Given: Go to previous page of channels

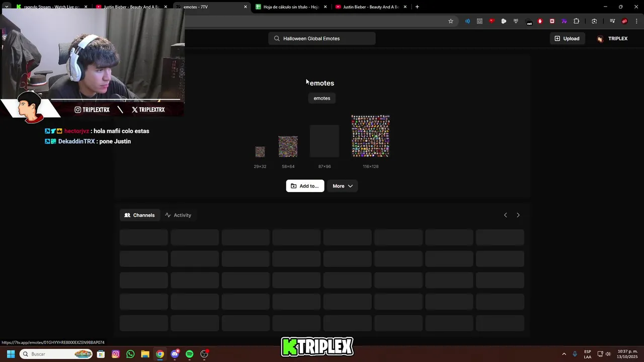Looking at the screenshot, I should click(506, 215).
